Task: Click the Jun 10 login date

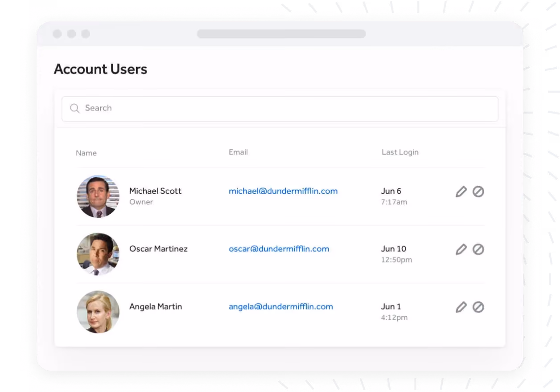Action: click(394, 249)
